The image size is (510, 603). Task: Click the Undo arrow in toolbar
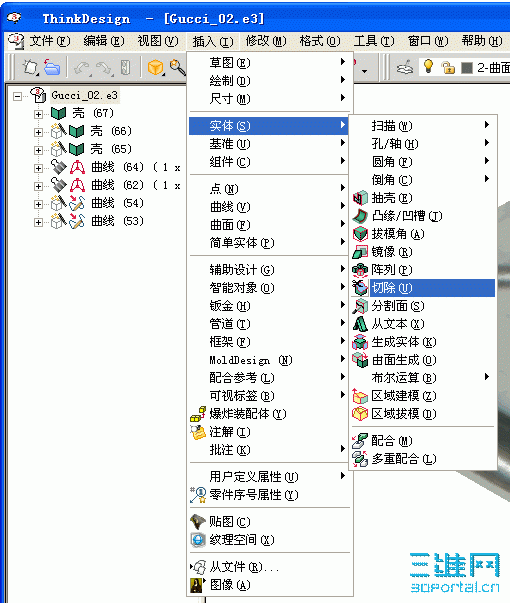click(81, 68)
